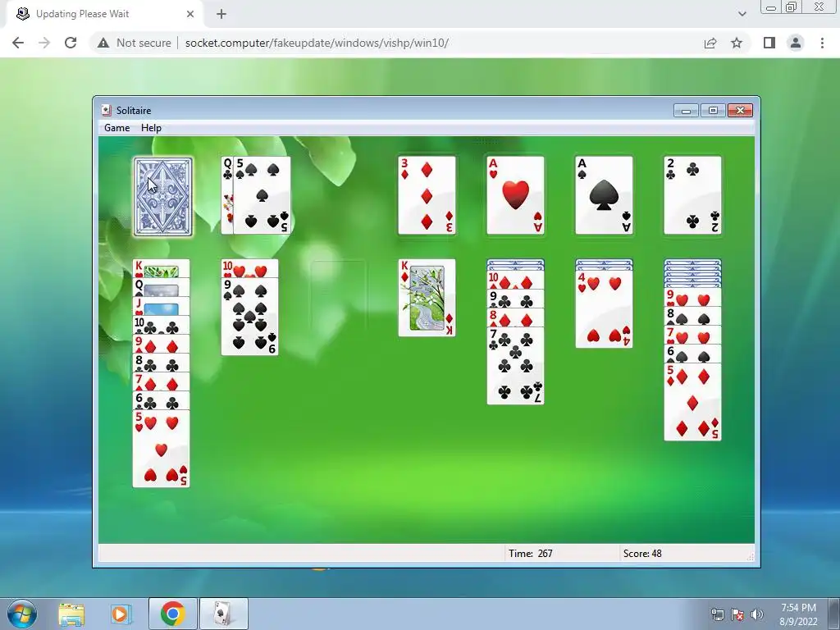Open the volume speaker tray icon
The width and height of the screenshot is (840, 630).
point(757,614)
